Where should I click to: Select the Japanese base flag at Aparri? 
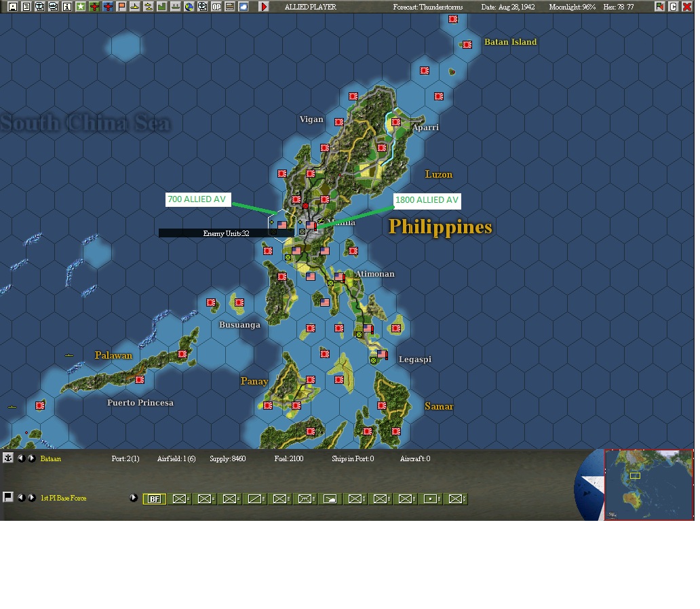tap(396, 122)
